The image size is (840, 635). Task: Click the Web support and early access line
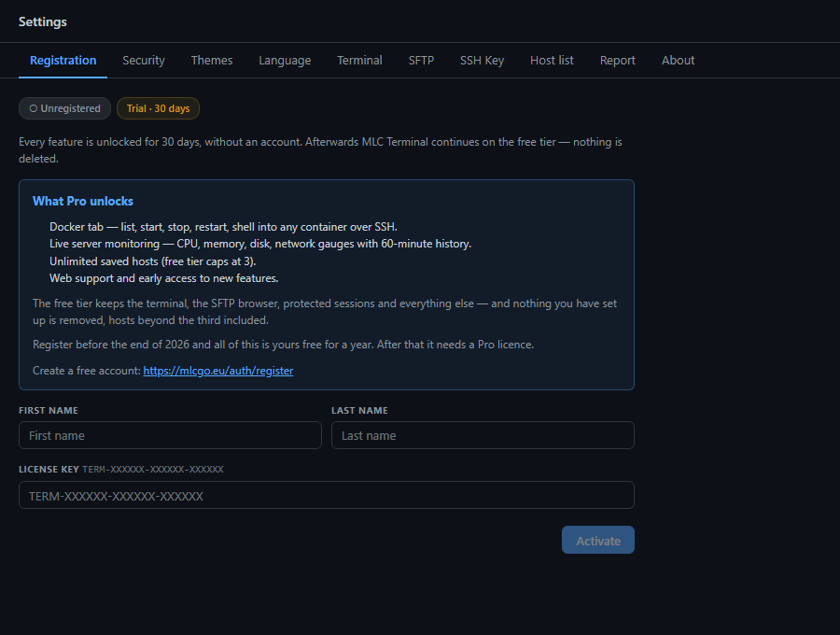point(164,278)
